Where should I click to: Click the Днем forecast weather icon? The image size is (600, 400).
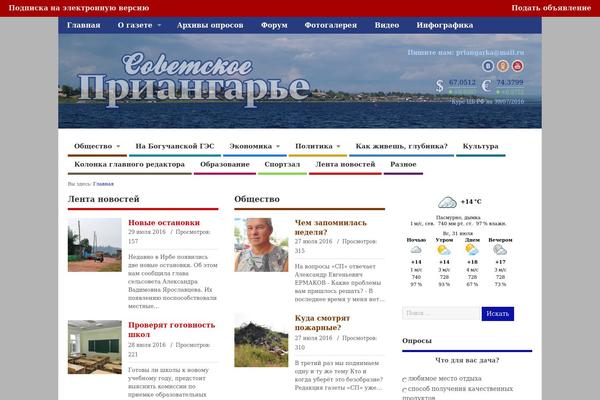[x=472, y=250]
